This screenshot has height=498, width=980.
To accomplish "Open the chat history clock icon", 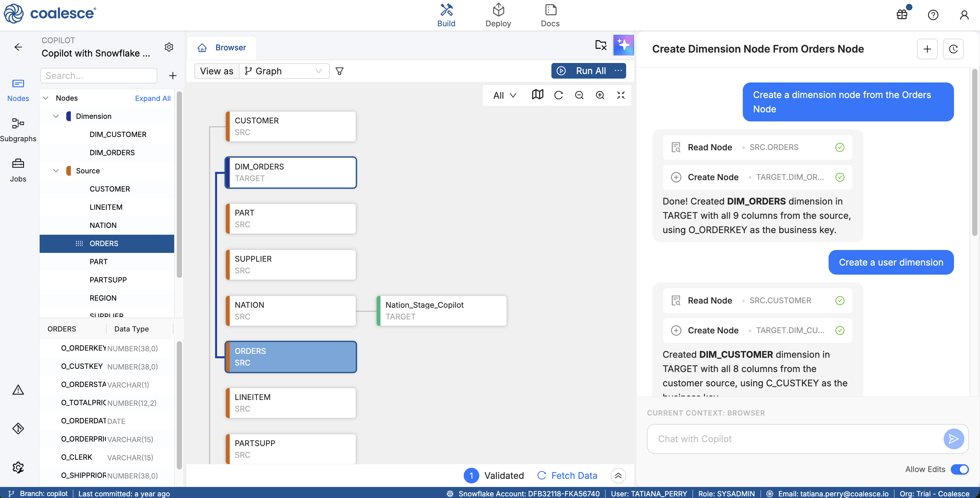I will tap(953, 49).
